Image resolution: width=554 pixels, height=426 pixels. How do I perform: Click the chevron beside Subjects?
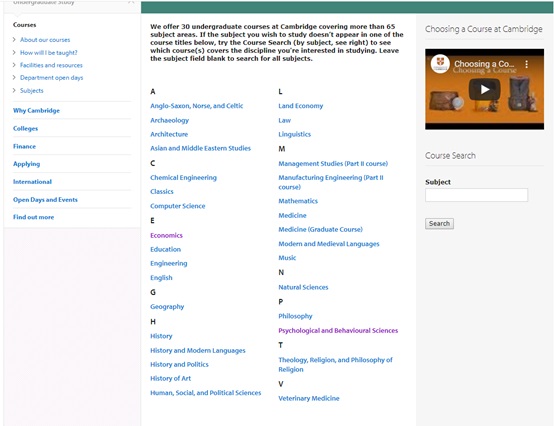pos(14,90)
